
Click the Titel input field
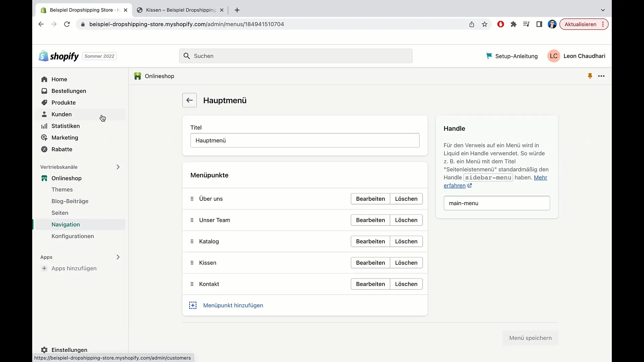click(x=305, y=140)
